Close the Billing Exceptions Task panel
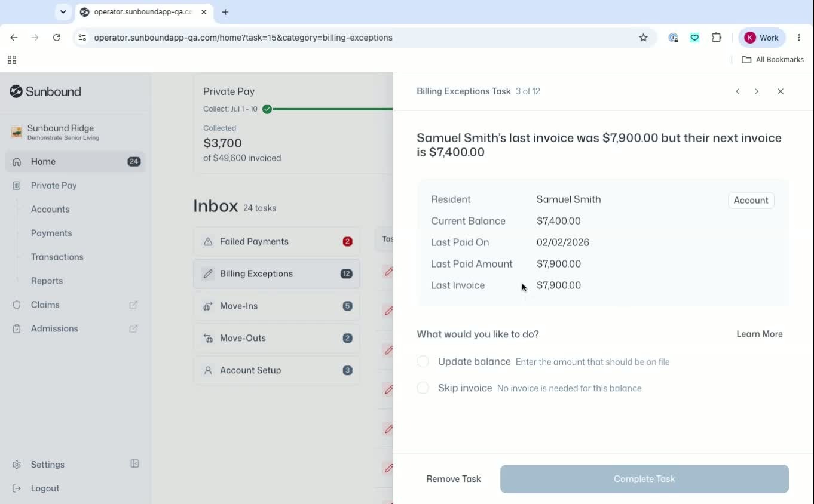This screenshot has height=504, width=814. pyautogui.click(x=781, y=91)
